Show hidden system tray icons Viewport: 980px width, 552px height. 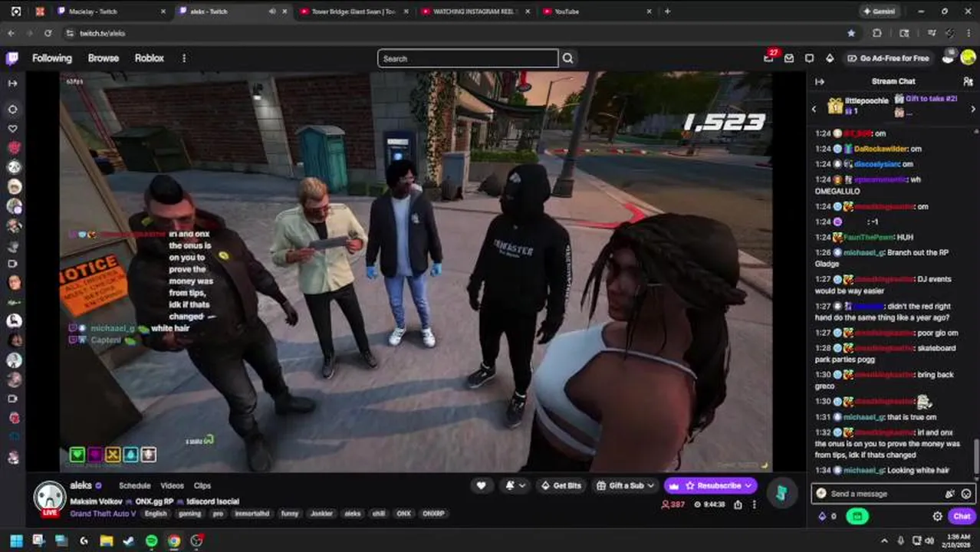click(883, 540)
